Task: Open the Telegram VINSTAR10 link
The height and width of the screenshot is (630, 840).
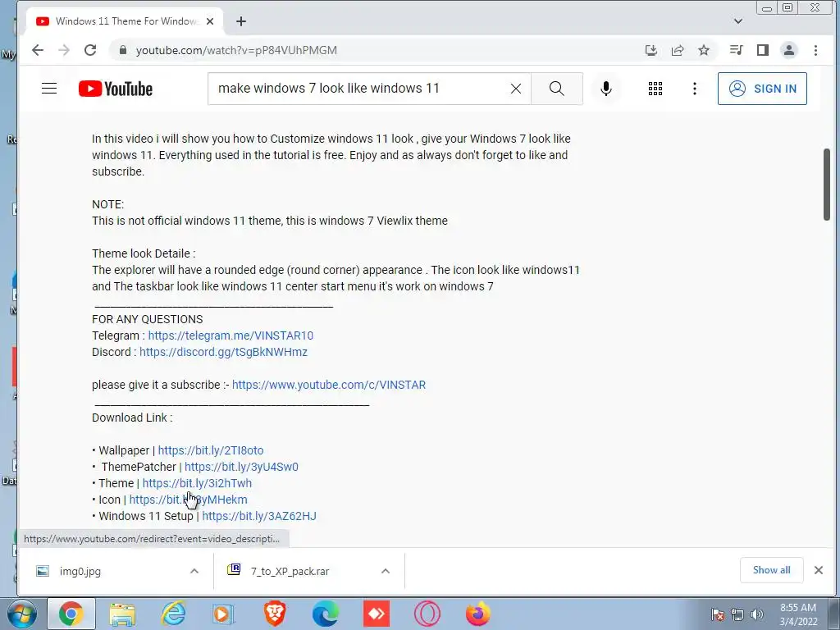Action: click(231, 336)
